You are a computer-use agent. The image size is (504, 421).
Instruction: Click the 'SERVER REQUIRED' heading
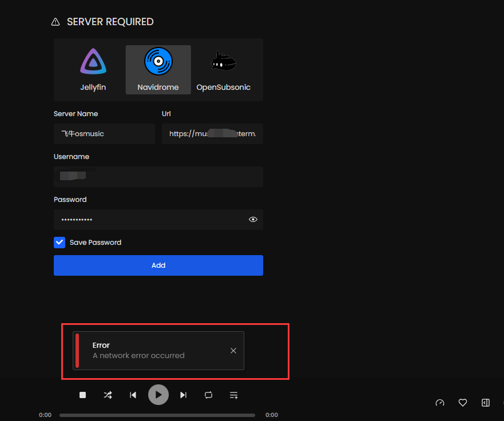[110, 22]
